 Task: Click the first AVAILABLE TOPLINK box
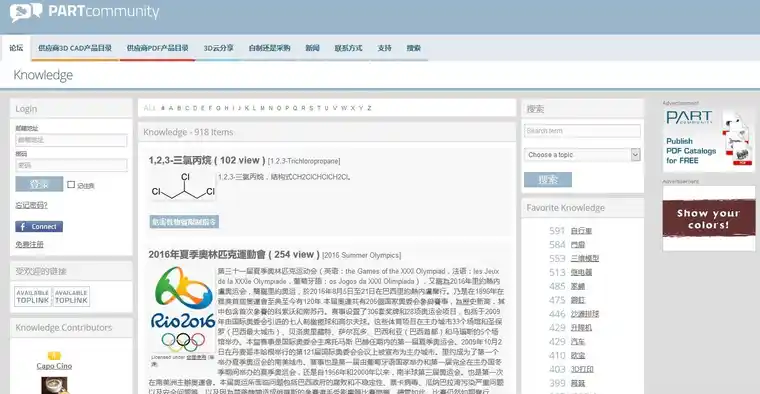point(33,297)
